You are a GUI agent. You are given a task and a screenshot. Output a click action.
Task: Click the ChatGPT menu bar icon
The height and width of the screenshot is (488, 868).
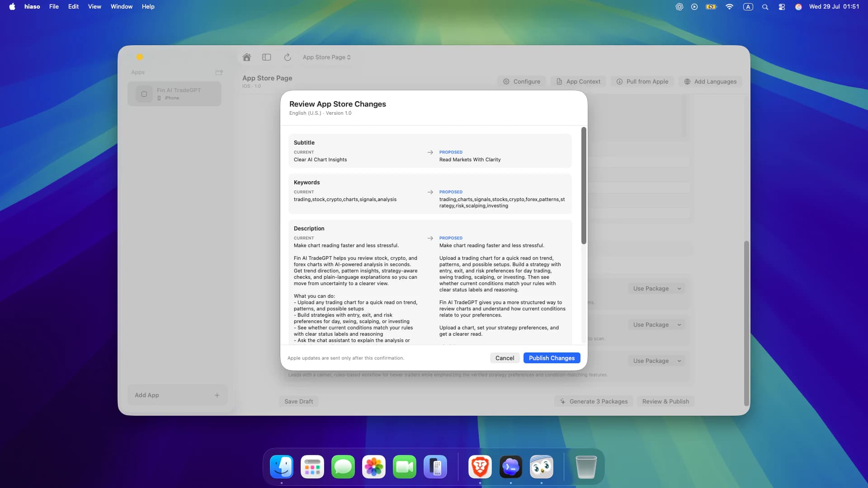tap(679, 7)
